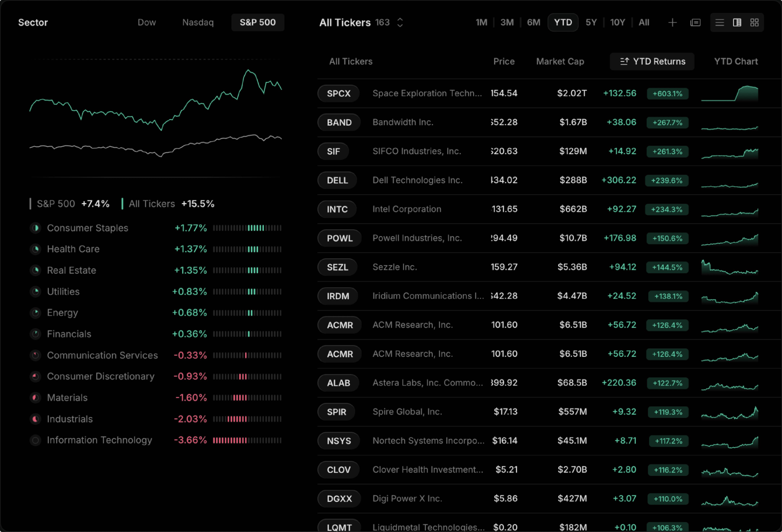Image resolution: width=782 pixels, height=532 pixels.
Task: Click the SPCX YTD sparkline chart
Action: click(729, 93)
